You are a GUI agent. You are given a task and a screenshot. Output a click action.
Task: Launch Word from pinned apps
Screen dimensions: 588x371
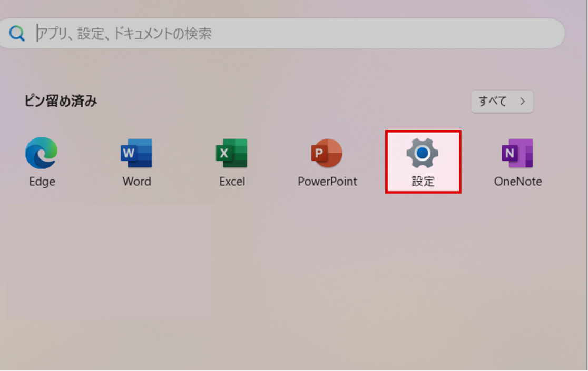pyautogui.click(x=136, y=153)
